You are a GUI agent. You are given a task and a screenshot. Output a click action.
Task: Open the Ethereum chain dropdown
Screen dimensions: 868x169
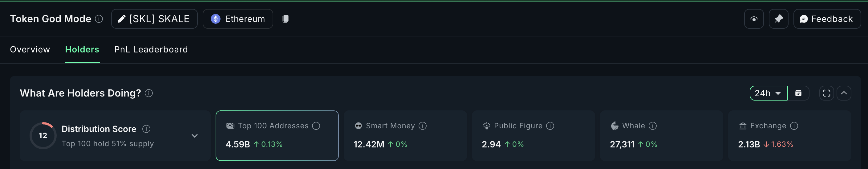point(237,19)
